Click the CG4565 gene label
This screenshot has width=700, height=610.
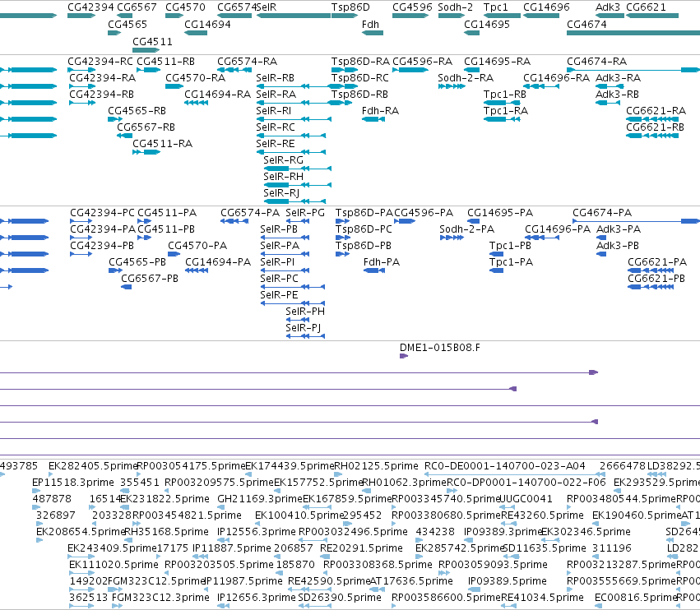click(127, 24)
